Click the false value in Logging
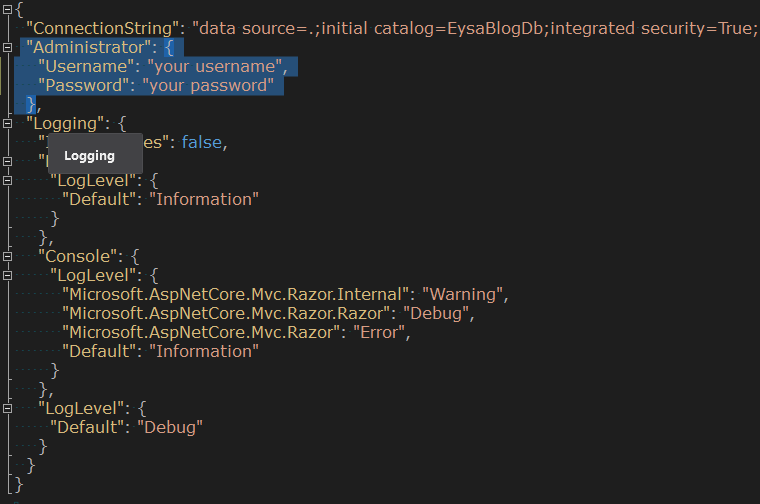This screenshot has width=760, height=504. 203,142
